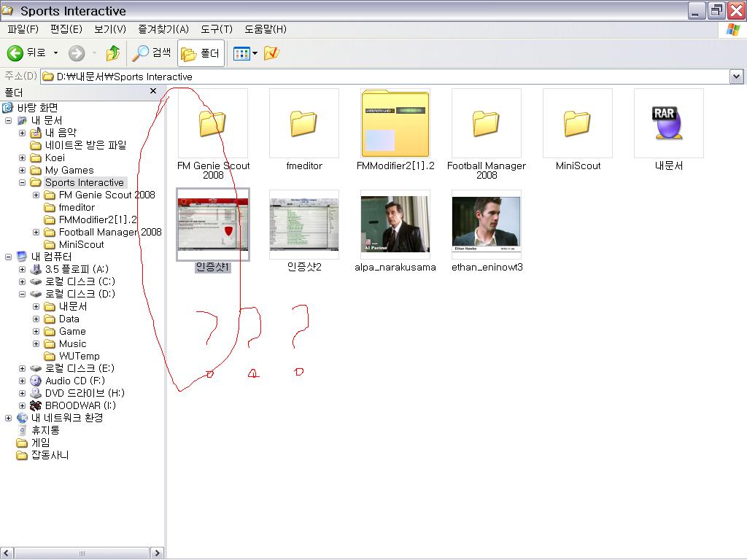Select the alpa_narakusama image thumbnail
This screenshot has width=747, height=560.
(395, 225)
